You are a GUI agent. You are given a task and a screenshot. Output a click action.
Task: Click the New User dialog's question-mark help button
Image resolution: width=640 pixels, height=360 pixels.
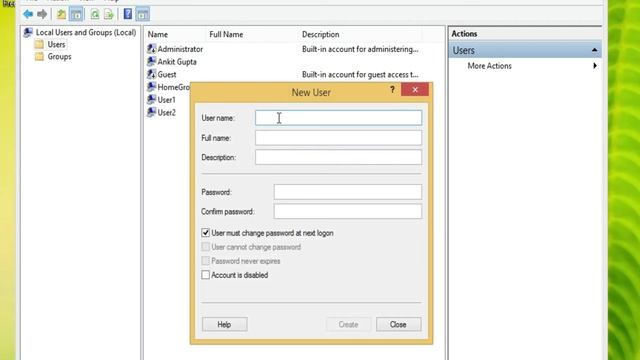(x=392, y=90)
